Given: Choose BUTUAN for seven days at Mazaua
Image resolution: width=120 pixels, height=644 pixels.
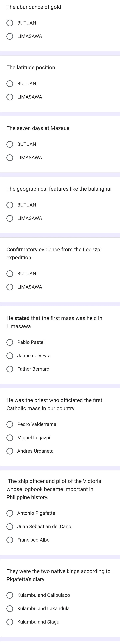Looking at the screenshot, I should click(x=10, y=145).
